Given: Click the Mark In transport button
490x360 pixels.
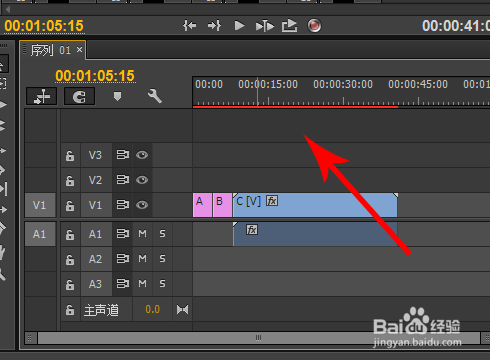Looking at the screenshot, I should pyautogui.click(x=189, y=26).
